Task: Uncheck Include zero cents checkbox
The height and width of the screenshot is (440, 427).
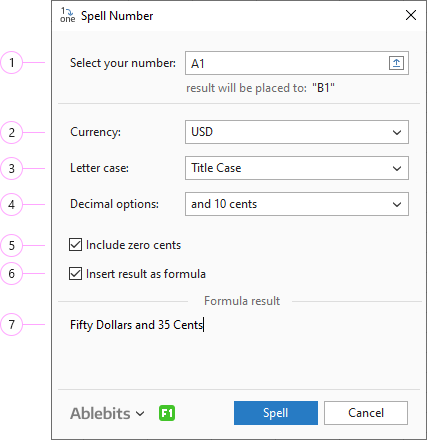Action: [x=75, y=245]
